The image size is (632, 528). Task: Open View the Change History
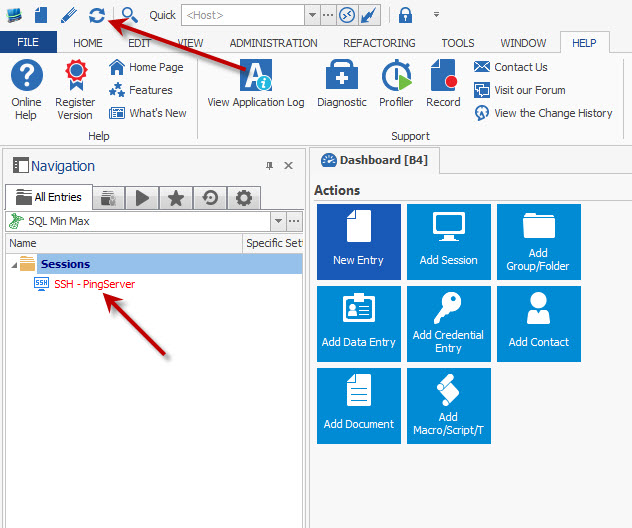(x=543, y=113)
